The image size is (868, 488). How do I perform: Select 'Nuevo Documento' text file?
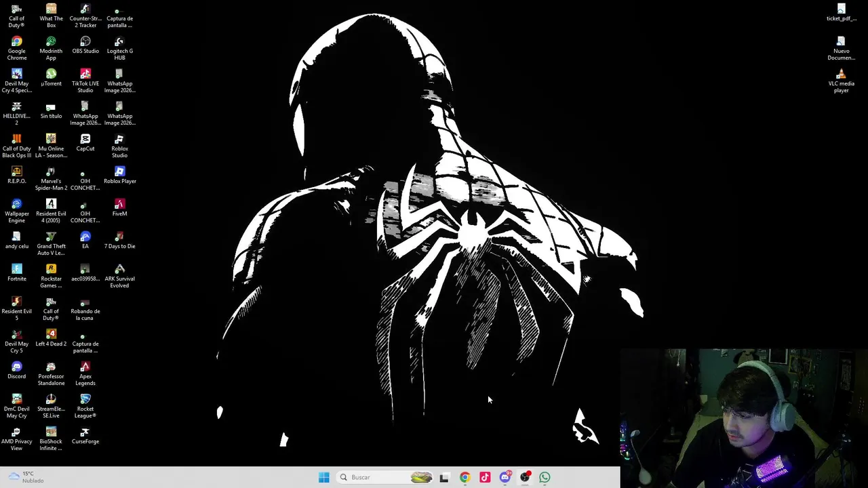841,49
